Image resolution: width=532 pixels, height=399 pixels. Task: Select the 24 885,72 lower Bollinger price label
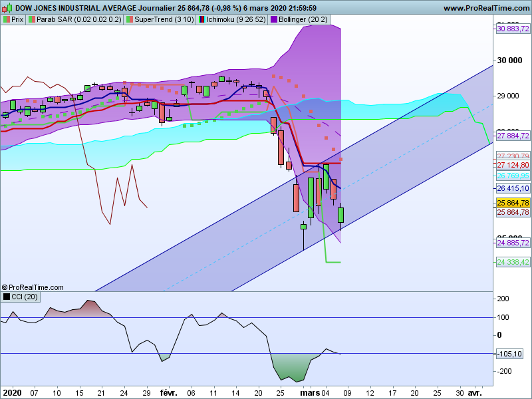(513, 243)
